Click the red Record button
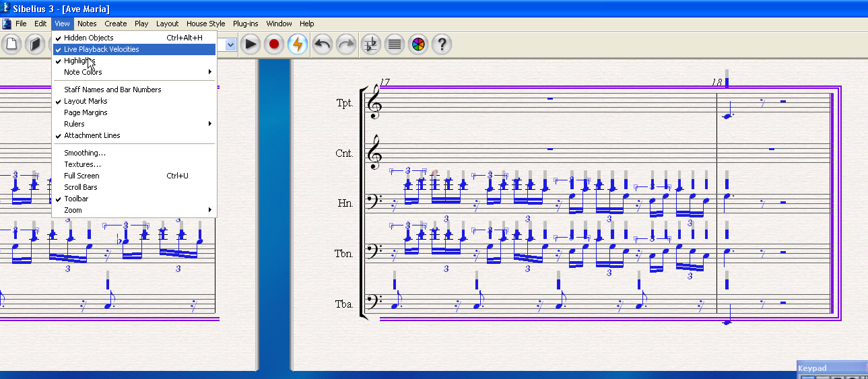The width and height of the screenshot is (868, 379). pos(274,45)
